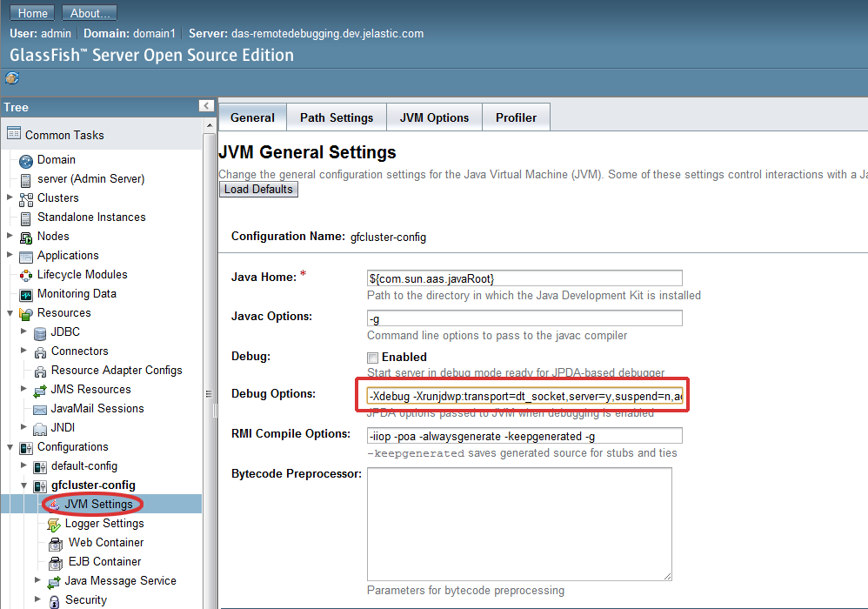The width and height of the screenshot is (868, 609).
Task: Collapse the Configurations tree node
Action: pyautogui.click(x=10, y=447)
